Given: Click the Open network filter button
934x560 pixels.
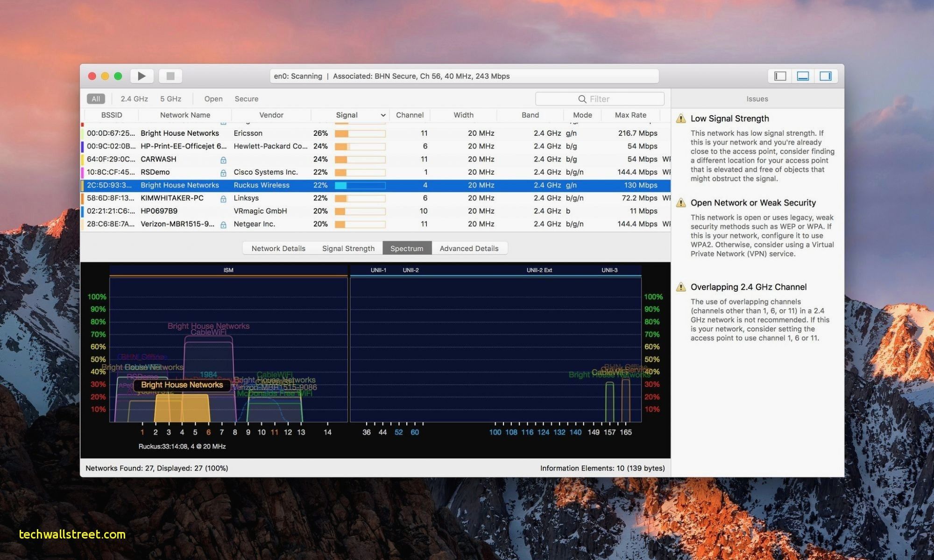Looking at the screenshot, I should tap(213, 98).
